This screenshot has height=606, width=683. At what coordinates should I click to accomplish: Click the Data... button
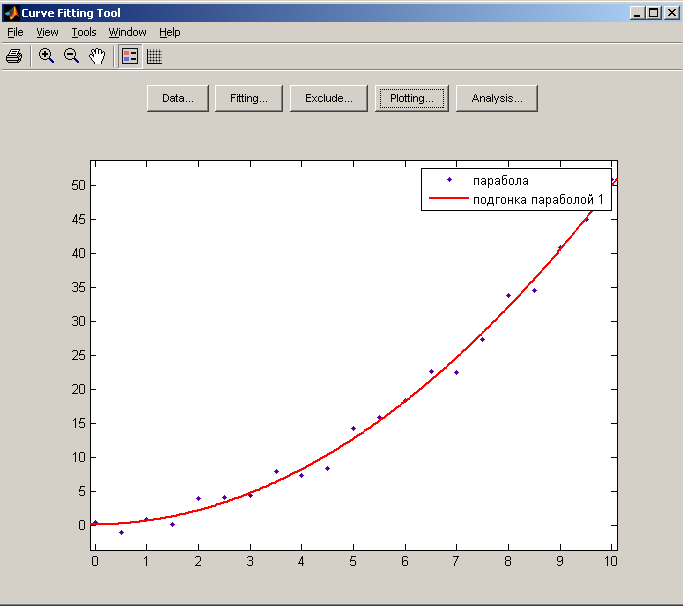[x=178, y=98]
